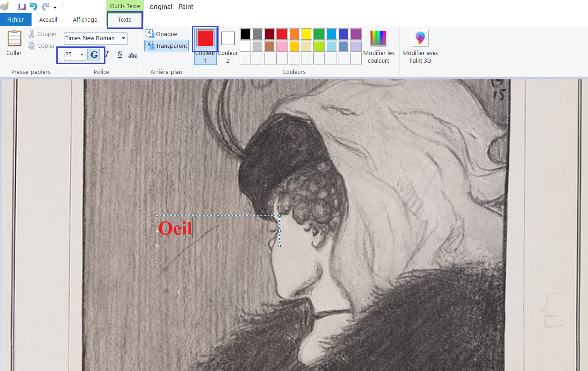Open the font family dropdown arrow
The width and height of the screenshot is (588, 371).
pos(123,38)
